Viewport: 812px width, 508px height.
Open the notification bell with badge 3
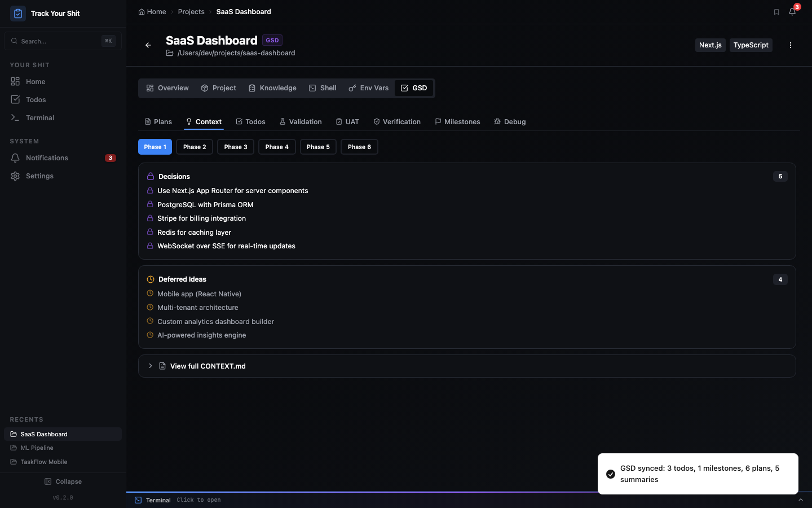coord(792,11)
